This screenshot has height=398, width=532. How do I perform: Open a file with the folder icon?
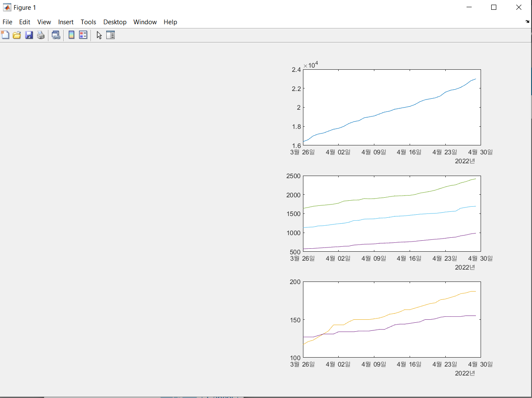(x=17, y=35)
